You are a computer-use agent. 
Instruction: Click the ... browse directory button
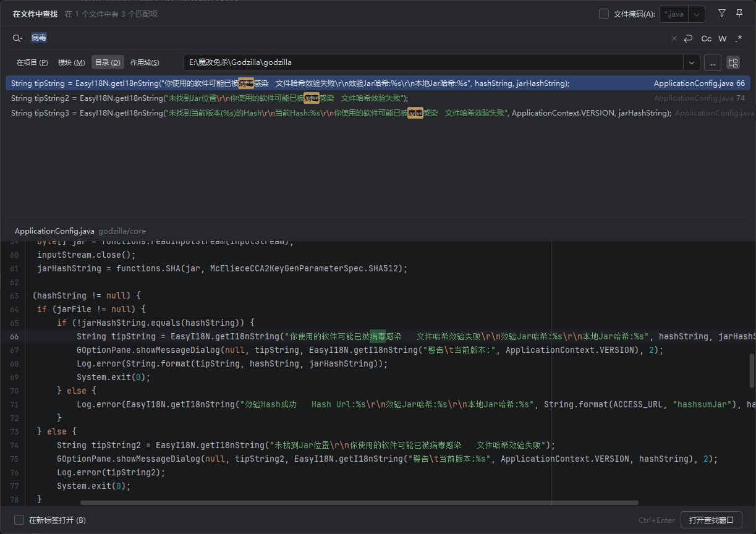[x=712, y=62]
